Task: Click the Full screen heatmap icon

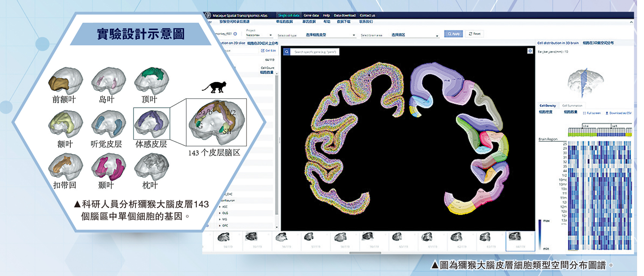Action: click(585, 113)
